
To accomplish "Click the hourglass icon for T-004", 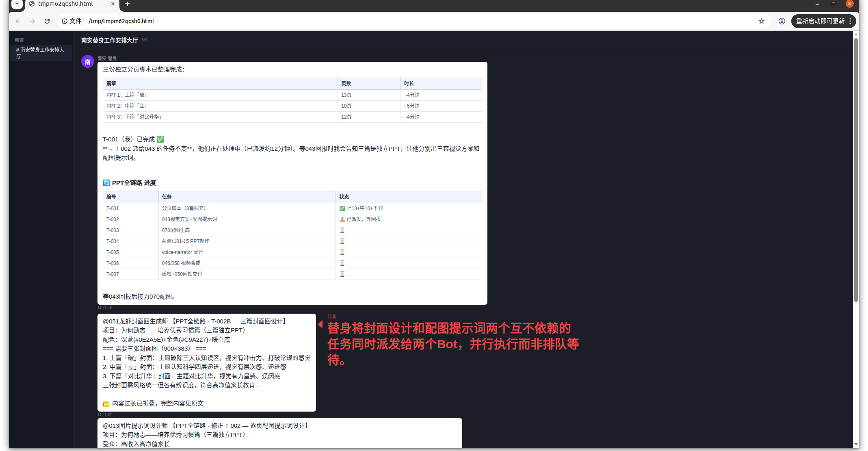I will click(x=342, y=241).
